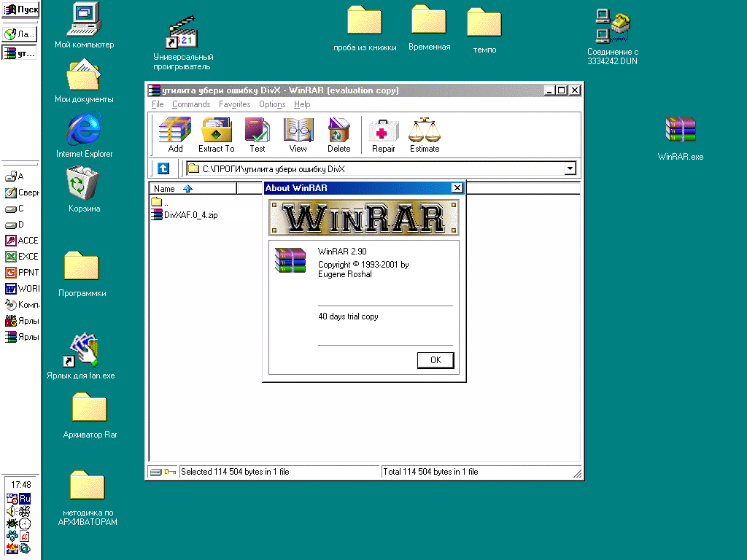Click the Ла... taskbar button
The height and width of the screenshot is (560, 747).
tap(20, 34)
